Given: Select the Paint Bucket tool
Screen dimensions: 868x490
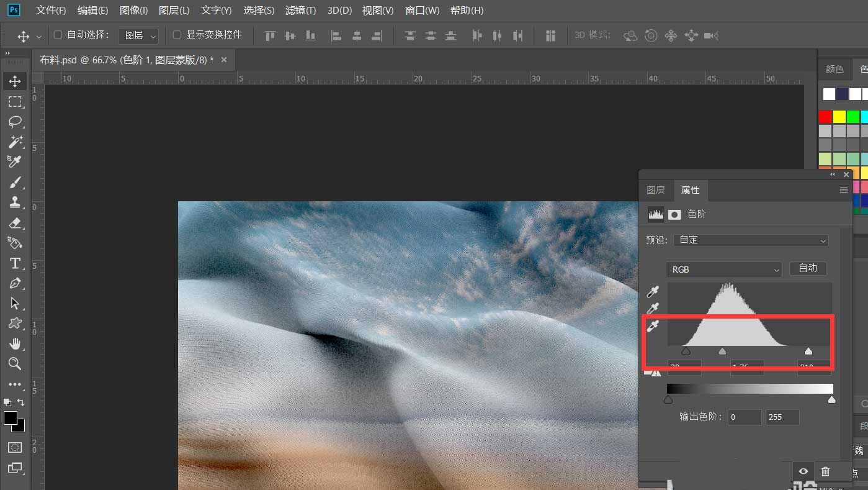Looking at the screenshot, I should 15,242.
